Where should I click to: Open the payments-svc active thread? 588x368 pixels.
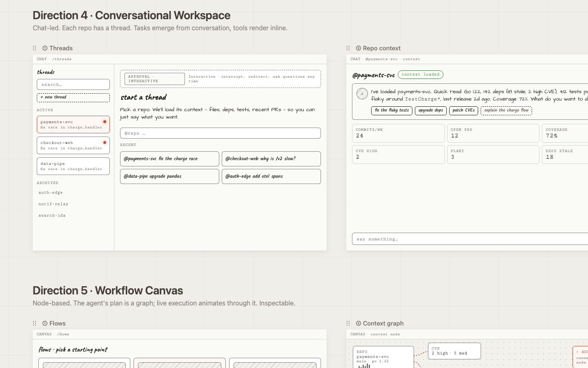[x=73, y=124]
